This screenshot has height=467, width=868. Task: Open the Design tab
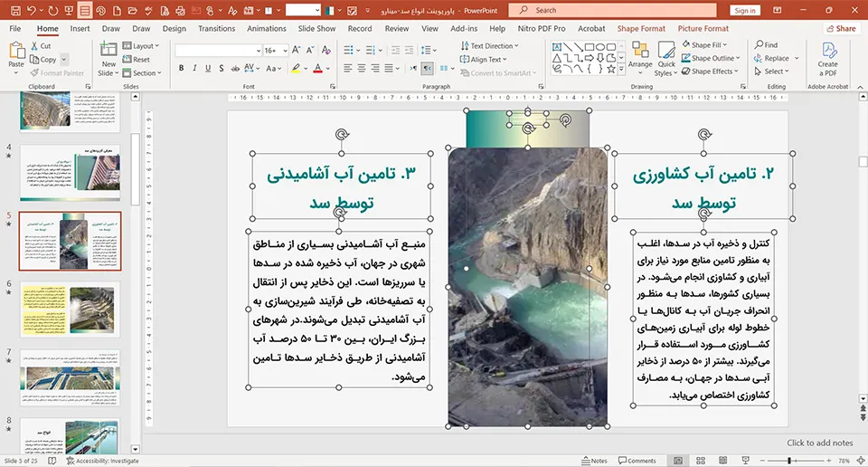tap(174, 28)
